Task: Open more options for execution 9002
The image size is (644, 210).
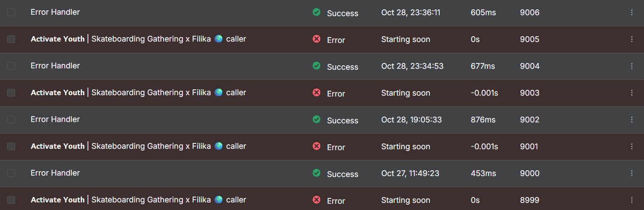Action: (x=632, y=120)
